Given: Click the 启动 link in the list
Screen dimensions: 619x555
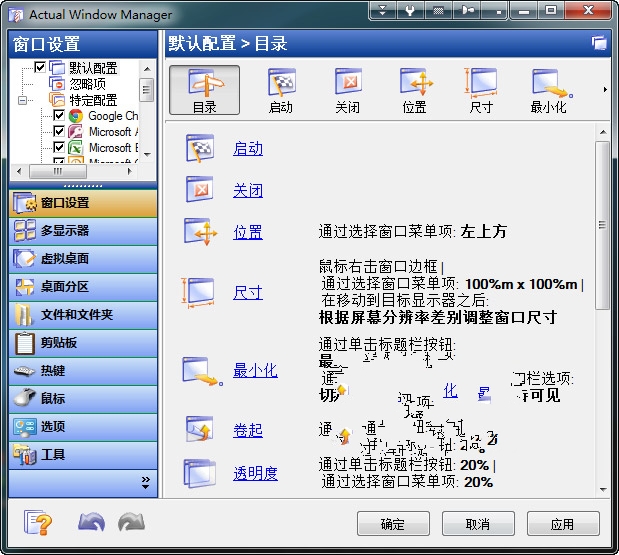Looking at the screenshot, I should 248,149.
